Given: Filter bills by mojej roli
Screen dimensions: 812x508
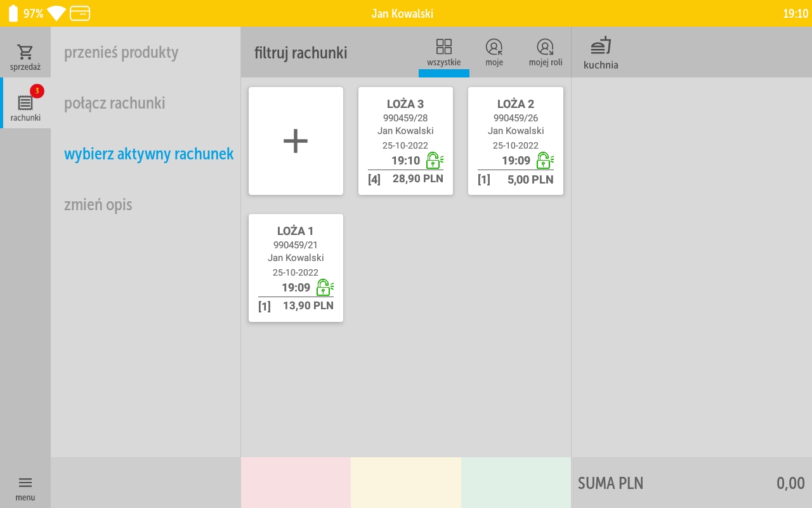Looking at the screenshot, I should coord(545,52).
